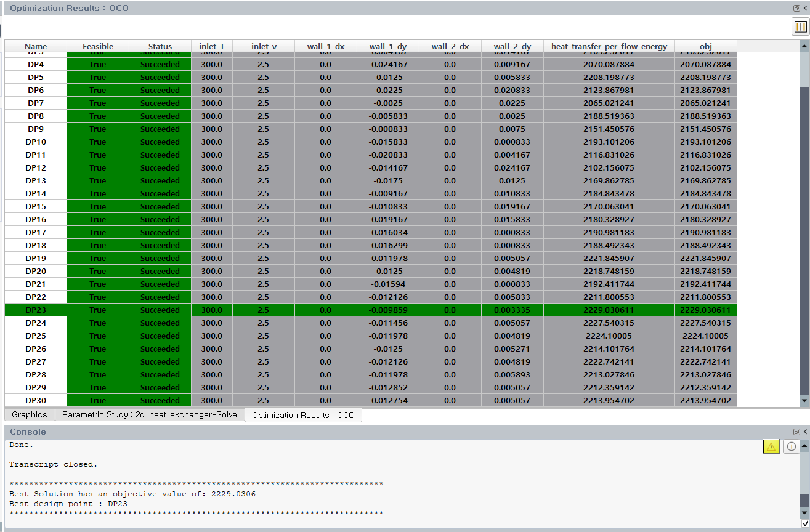The image size is (810, 532).
Task: Undock the Optimization Results panel with float icon
Action: point(796,9)
